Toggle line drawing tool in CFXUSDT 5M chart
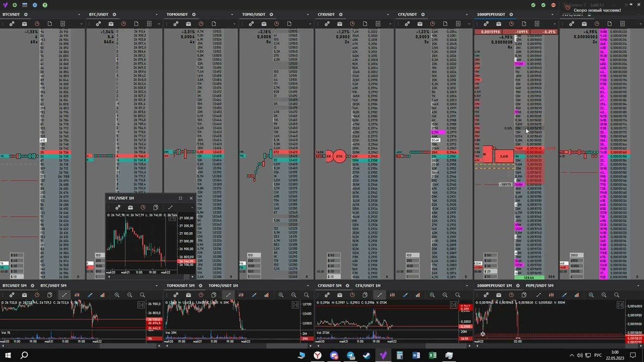This screenshot has height=362, width=644. click(x=379, y=295)
